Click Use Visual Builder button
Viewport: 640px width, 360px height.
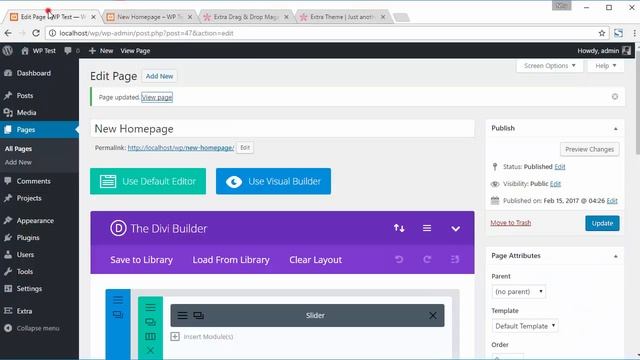pos(273,181)
